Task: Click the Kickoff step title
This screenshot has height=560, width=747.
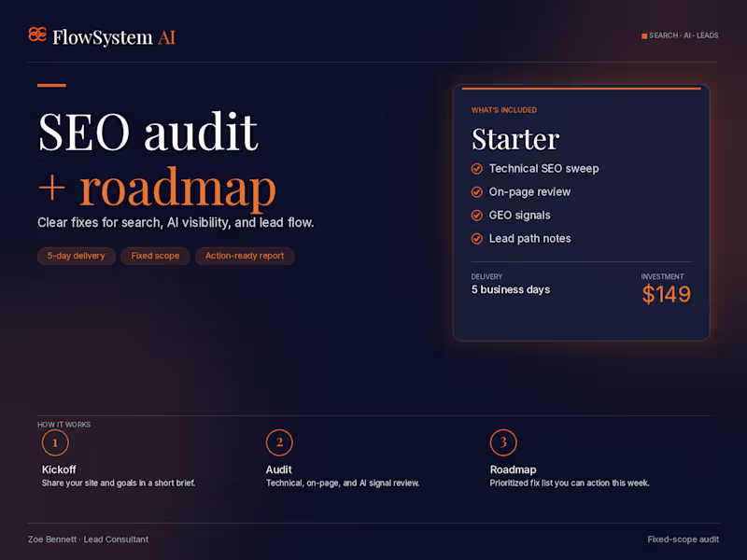Action: pos(59,469)
